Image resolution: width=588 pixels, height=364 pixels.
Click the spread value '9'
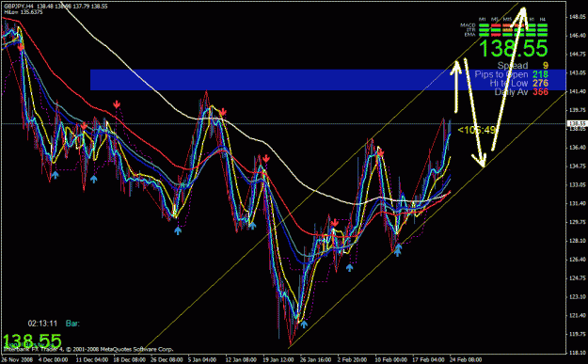[x=546, y=66]
